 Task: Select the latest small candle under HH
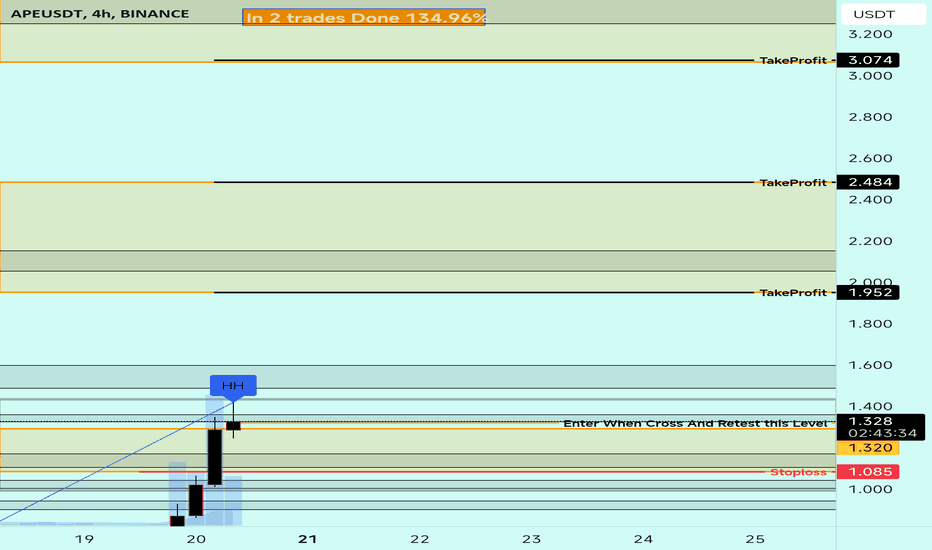(x=233, y=426)
